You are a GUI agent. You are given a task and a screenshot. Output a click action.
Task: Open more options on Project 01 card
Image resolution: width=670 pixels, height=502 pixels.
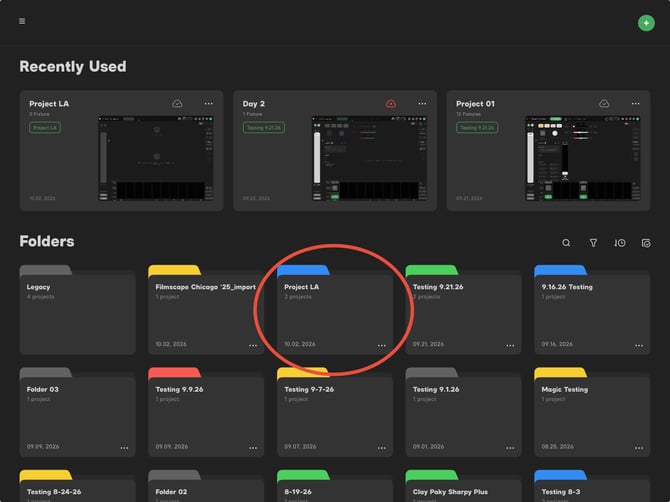[635, 103]
